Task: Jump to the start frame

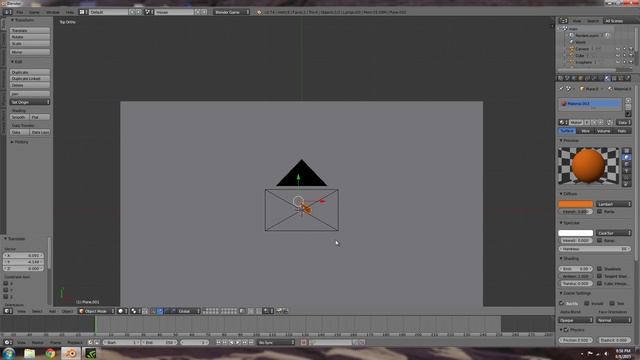Action: click(218, 342)
